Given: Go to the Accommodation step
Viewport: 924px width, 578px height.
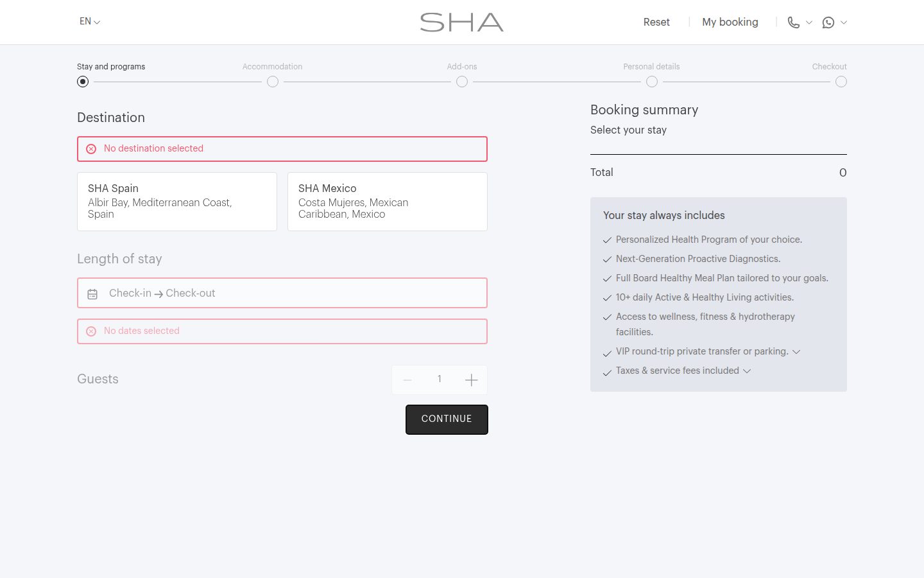Looking at the screenshot, I should (x=272, y=66).
